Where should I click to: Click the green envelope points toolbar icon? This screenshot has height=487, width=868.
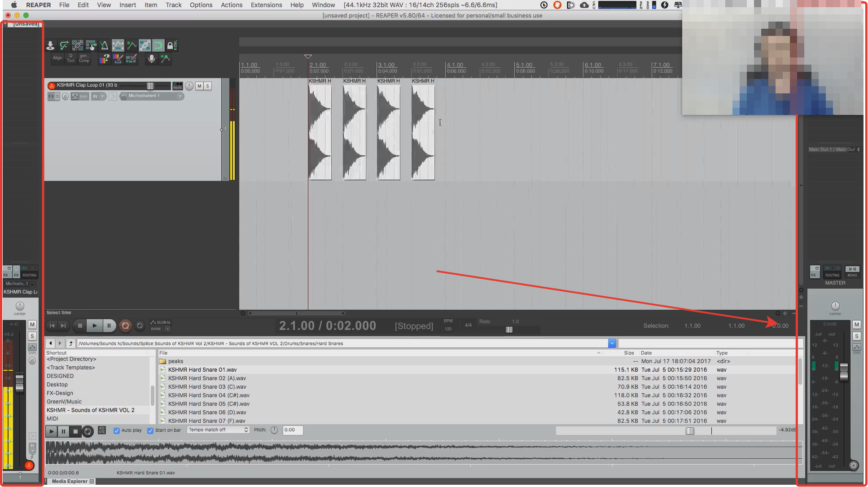click(x=131, y=45)
